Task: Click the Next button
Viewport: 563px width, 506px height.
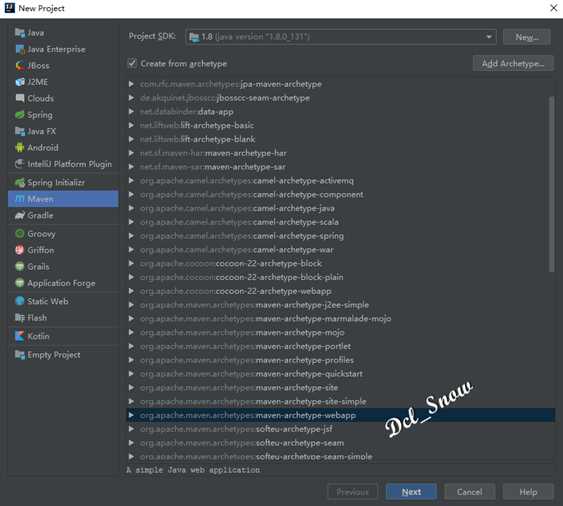Action: coord(411,492)
